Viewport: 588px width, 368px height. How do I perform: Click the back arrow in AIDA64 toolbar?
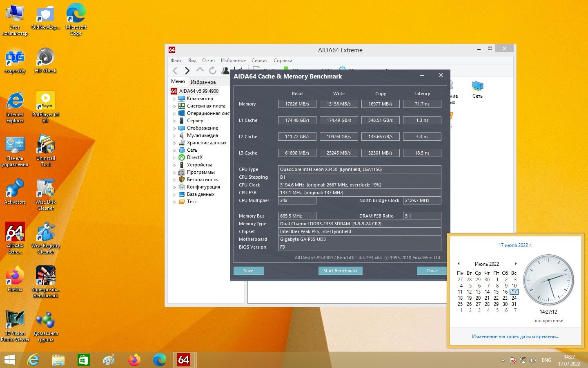175,71
